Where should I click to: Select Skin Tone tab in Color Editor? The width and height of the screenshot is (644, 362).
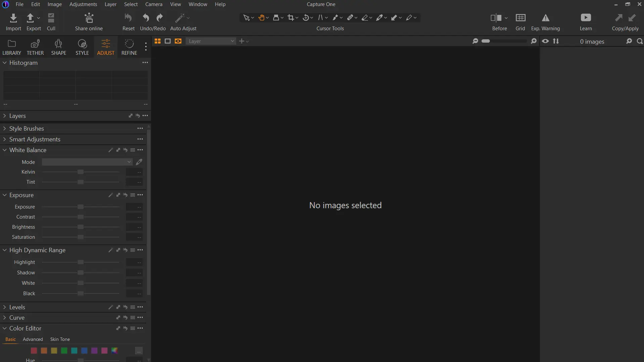pyautogui.click(x=60, y=339)
